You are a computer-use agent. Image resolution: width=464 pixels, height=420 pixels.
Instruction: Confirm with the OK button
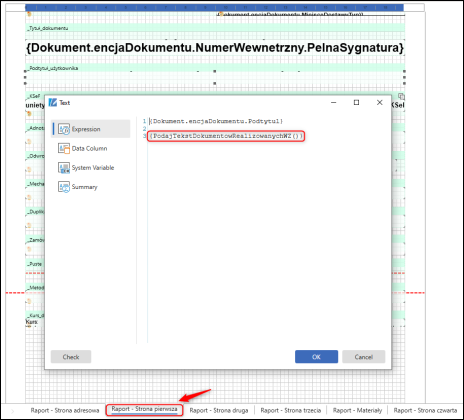316,357
